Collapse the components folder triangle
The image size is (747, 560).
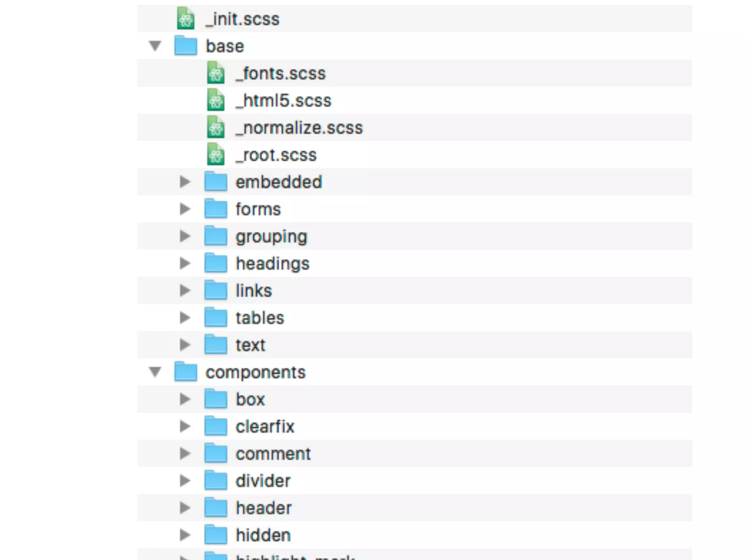155,372
